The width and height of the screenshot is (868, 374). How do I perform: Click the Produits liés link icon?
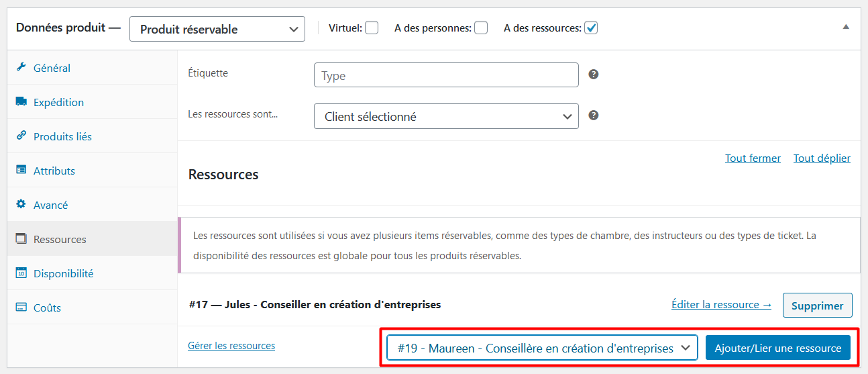click(21, 136)
